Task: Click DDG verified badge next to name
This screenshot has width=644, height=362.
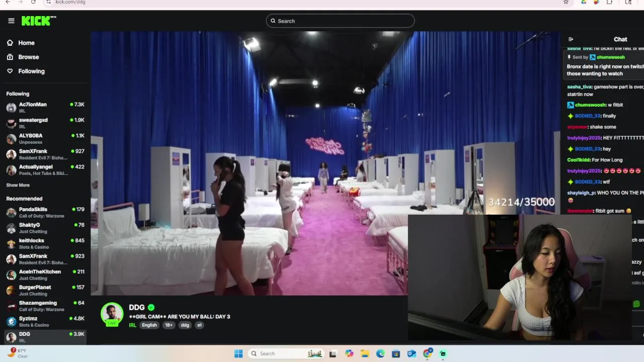Action: click(151, 307)
